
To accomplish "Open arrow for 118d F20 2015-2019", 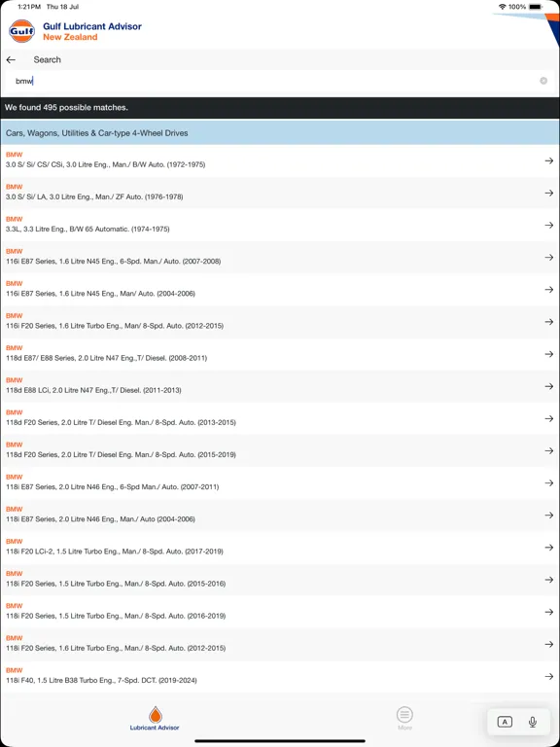I will 549,450.
